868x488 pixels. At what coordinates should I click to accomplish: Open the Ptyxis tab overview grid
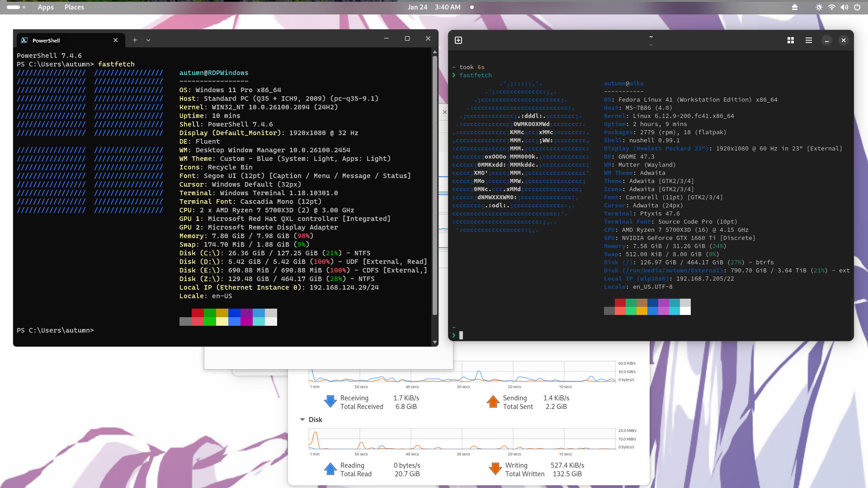pos(791,40)
